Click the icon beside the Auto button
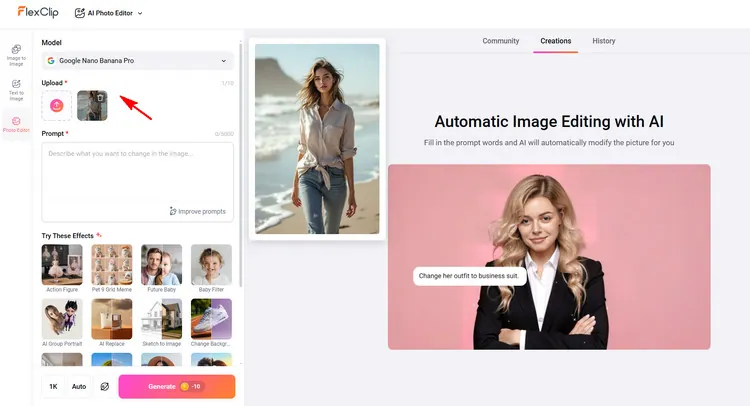The image size is (750, 406). click(x=104, y=386)
